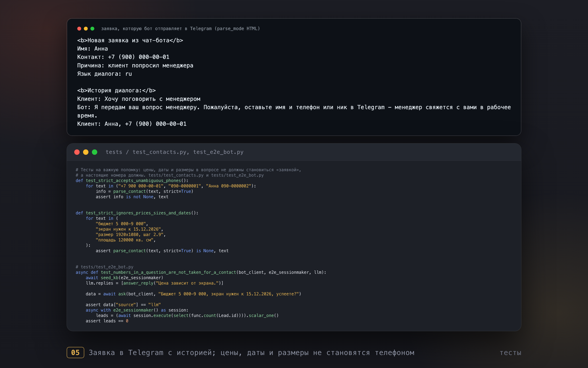588x368 pixels.
Task: Click red dot in Telegram message panel
Action: coord(79,29)
